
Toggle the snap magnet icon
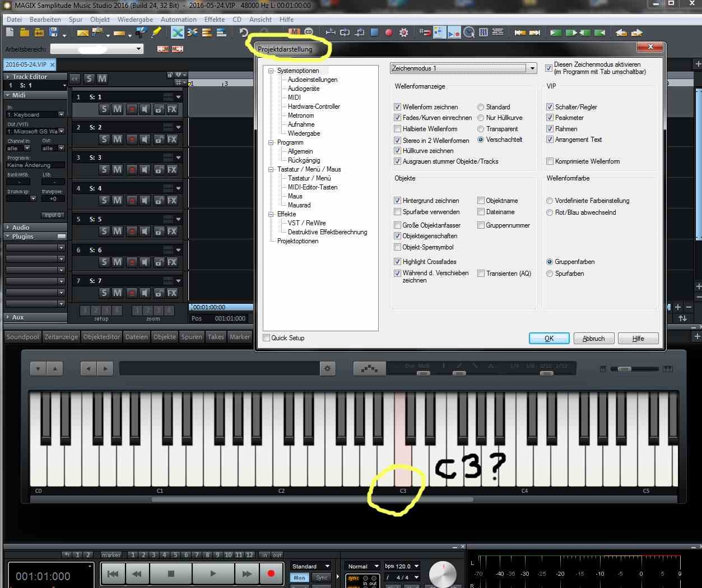425,33
